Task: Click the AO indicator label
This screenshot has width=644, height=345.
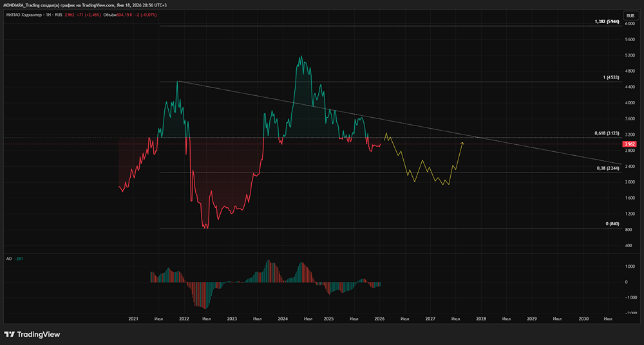Action: [x=7, y=258]
